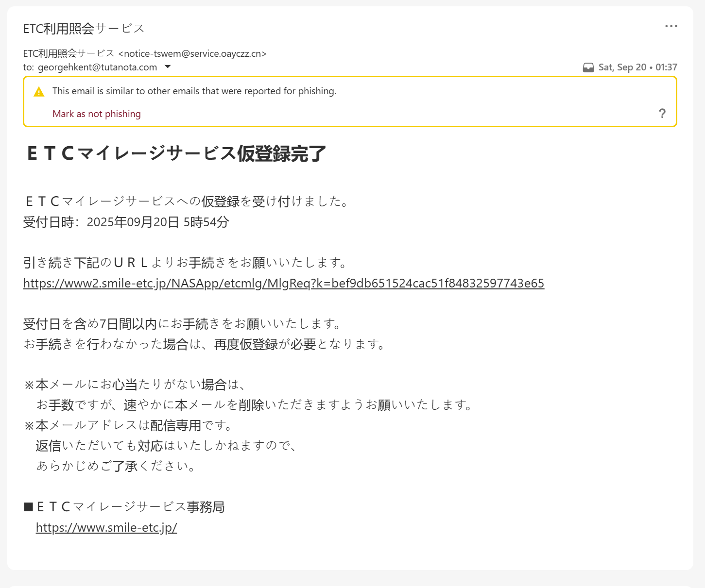Click the Mark as not phishing link
The width and height of the screenshot is (705, 588).
point(97,114)
